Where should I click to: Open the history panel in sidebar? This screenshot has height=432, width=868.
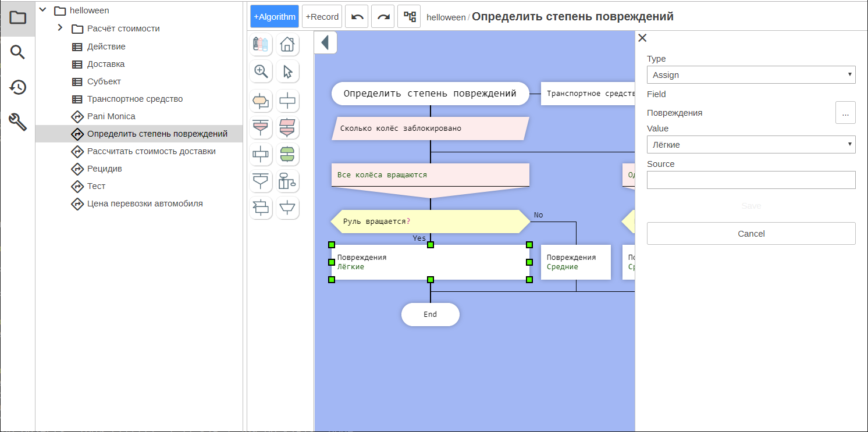click(17, 87)
